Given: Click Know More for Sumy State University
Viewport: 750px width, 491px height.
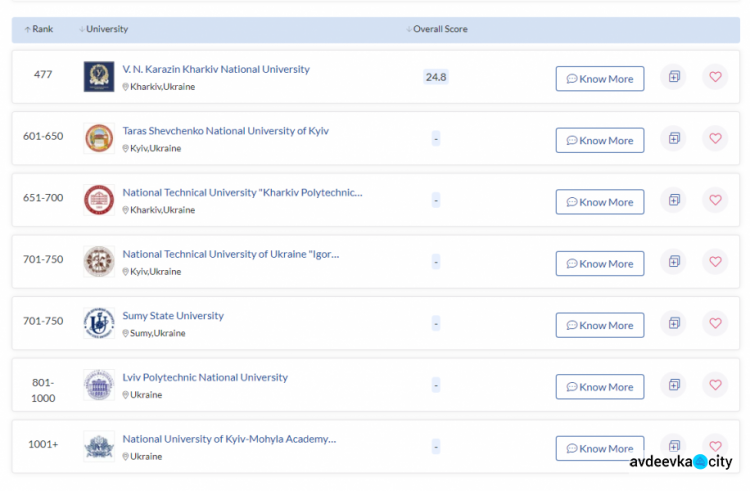Looking at the screenshot, I should click(x=600, y=325).
